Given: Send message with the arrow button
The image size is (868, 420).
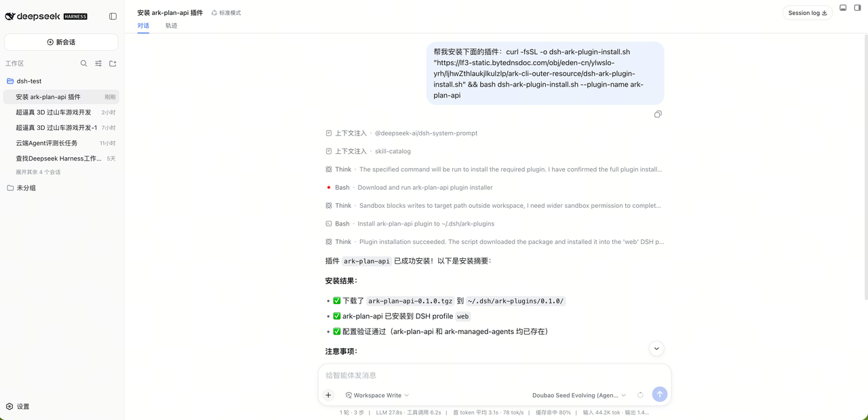Looking at the screenshot, I should pyautogui.click(x=660, y=394).
